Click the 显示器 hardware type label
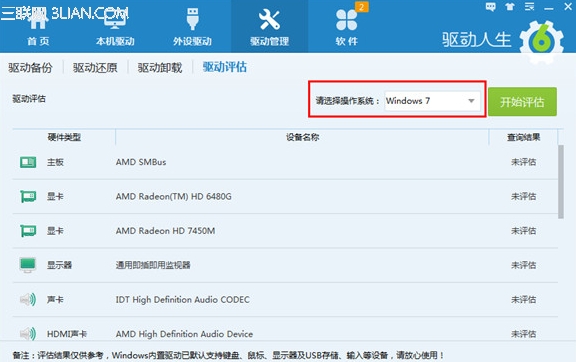576x362 pixels. tap(60, 265)
